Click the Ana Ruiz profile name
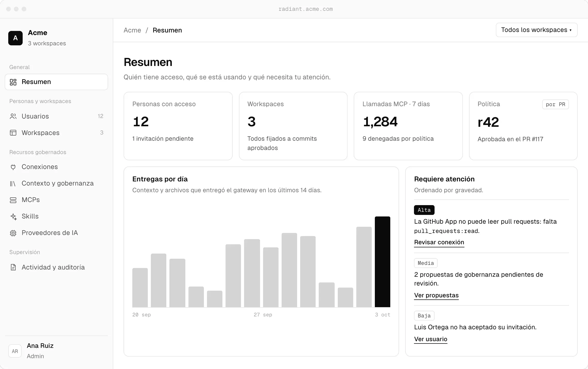This screenshot has height=369, width=588. (x=40, y=346)
